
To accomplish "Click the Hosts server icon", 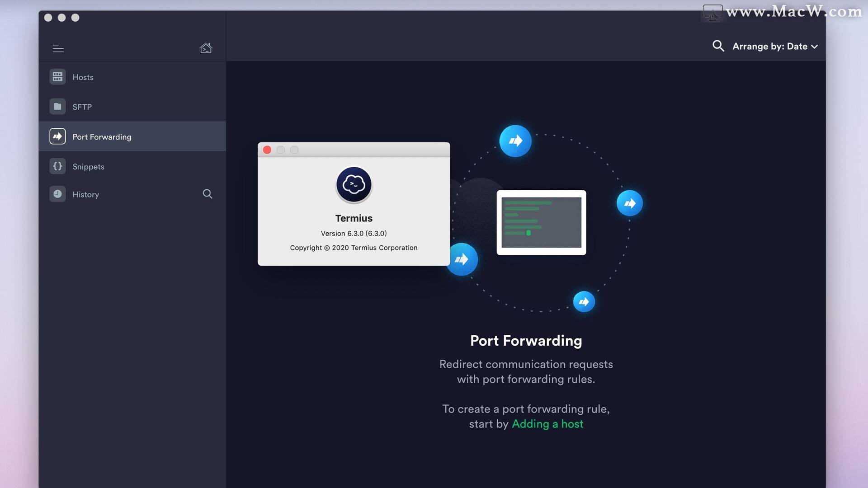I will (57, 77).
